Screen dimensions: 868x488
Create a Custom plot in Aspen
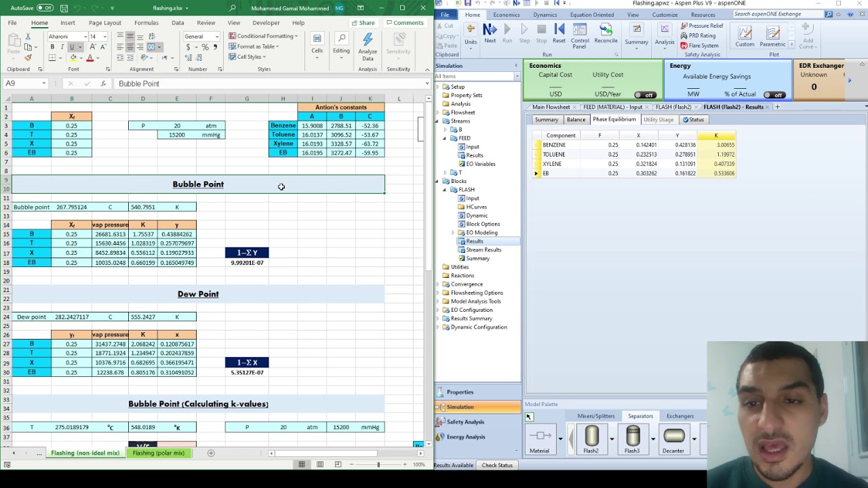(x=745, y=36)
